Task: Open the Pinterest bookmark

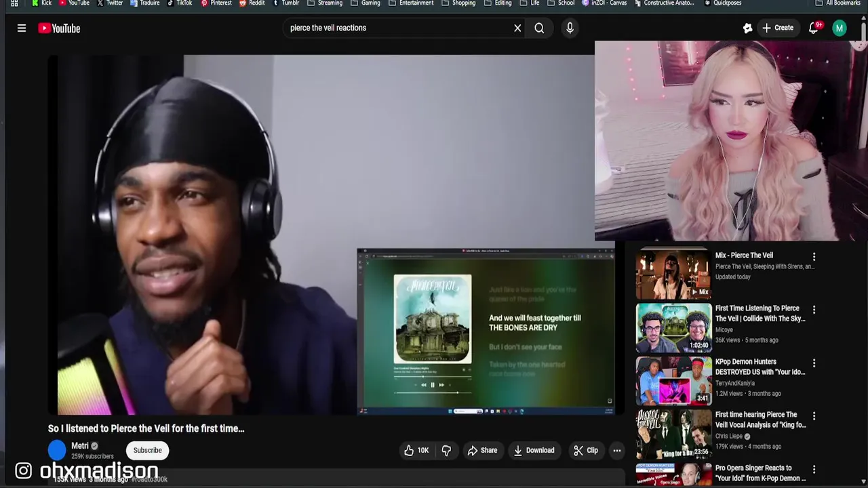Action: click(216, 3)
